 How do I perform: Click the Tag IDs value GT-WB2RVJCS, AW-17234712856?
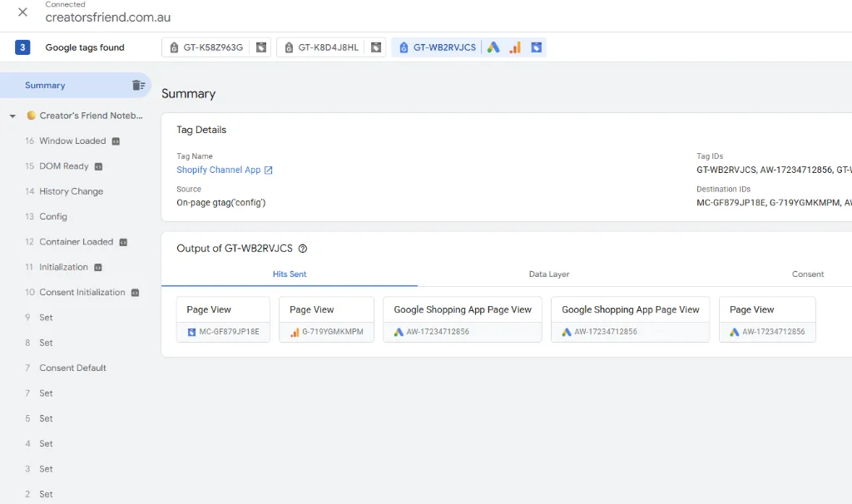tap(774, 170)
